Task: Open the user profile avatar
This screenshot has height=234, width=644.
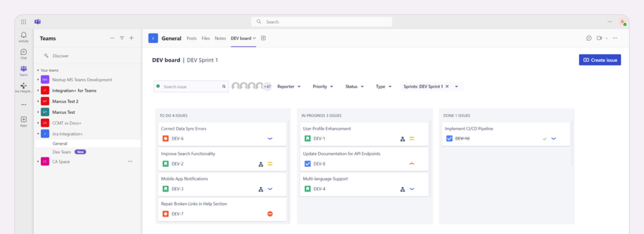Action: point(622,22)
